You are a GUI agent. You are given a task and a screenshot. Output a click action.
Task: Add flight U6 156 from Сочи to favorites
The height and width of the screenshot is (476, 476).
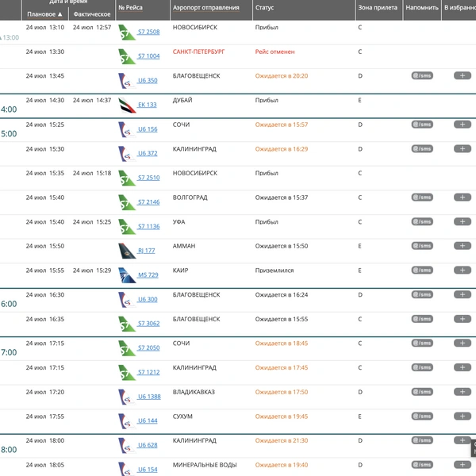[463, 125]
